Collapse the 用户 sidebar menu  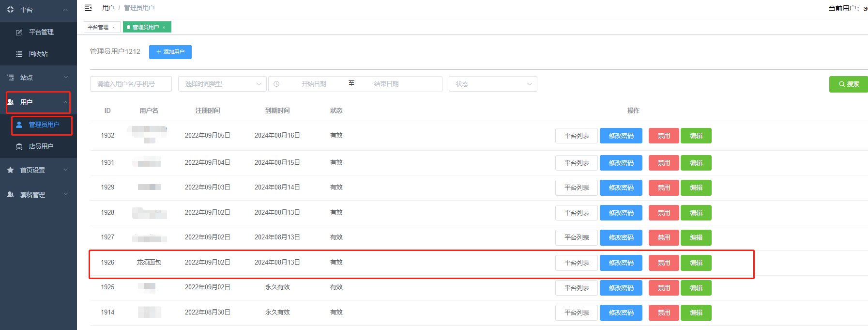(x=38, y=102)
